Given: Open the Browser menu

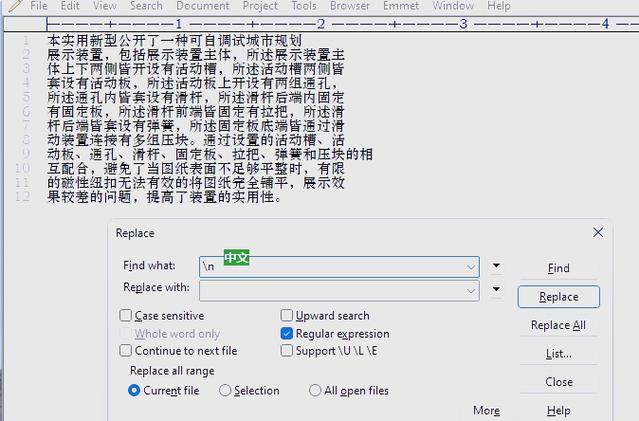Looking at the screenshot, I should point(350,6).
